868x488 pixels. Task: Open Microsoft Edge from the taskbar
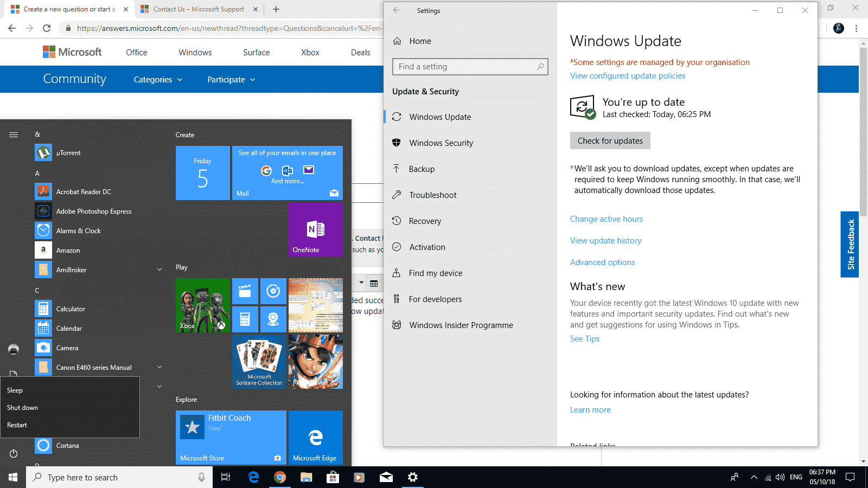(x=253, y=477)
